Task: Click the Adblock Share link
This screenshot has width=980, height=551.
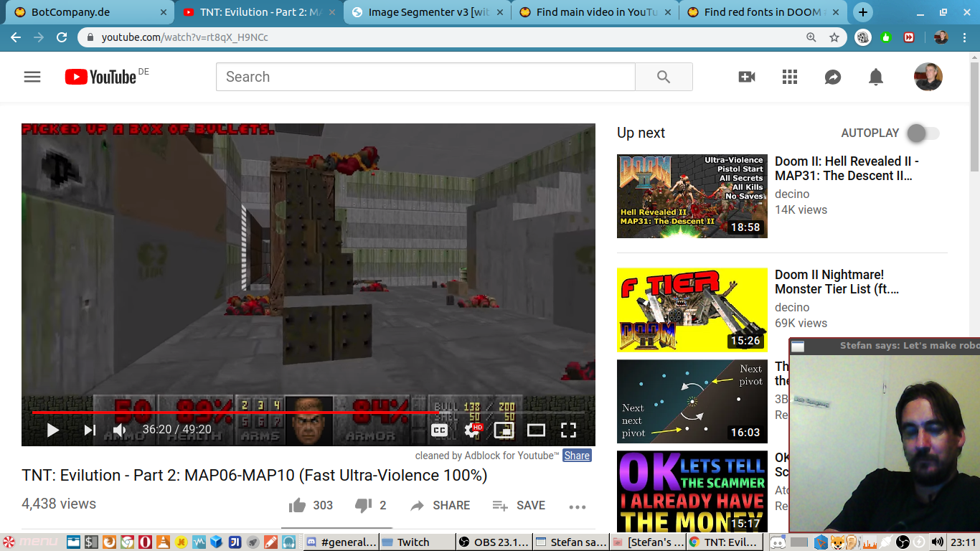Action: pyautogui.click(x=577, y=456)
